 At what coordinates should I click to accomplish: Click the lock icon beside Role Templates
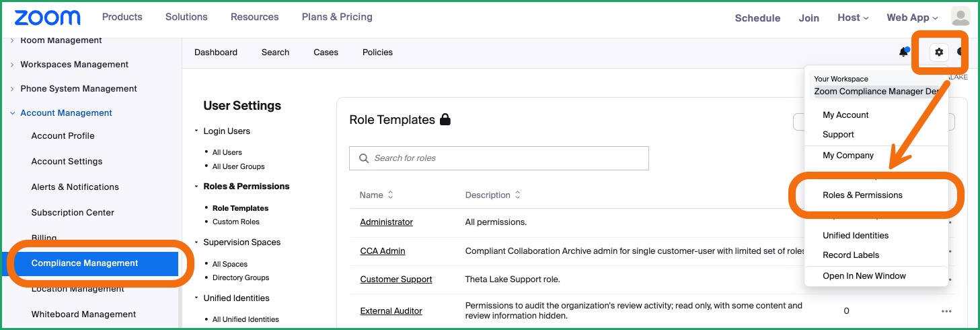445,120
